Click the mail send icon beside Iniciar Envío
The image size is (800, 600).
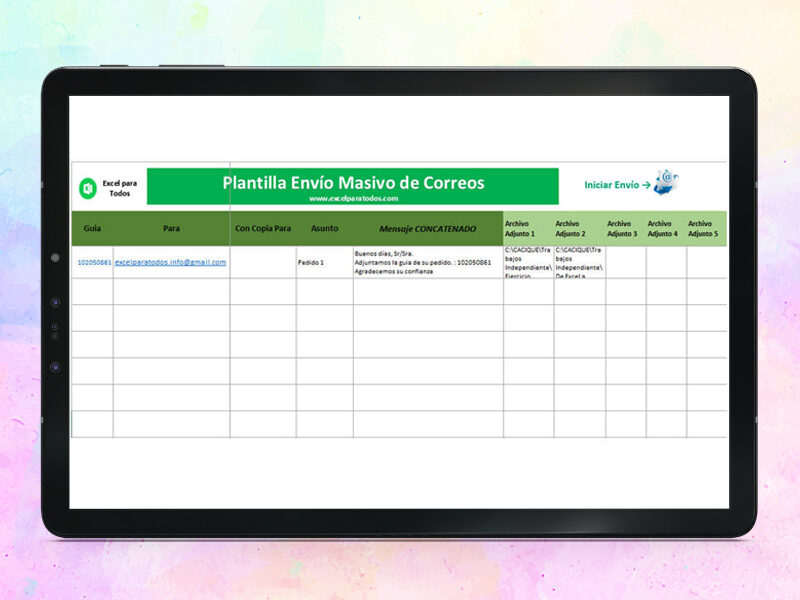[666, 183]
